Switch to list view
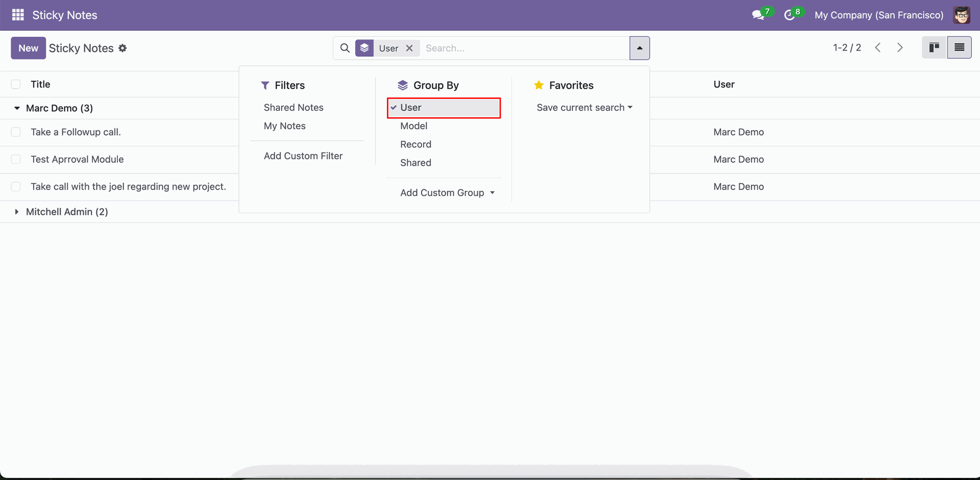 (959, 47)
